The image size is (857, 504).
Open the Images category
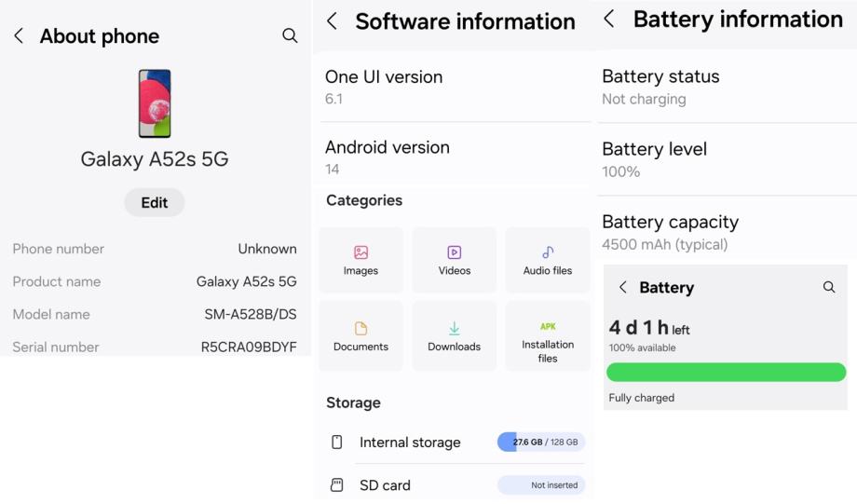point(360,260)
